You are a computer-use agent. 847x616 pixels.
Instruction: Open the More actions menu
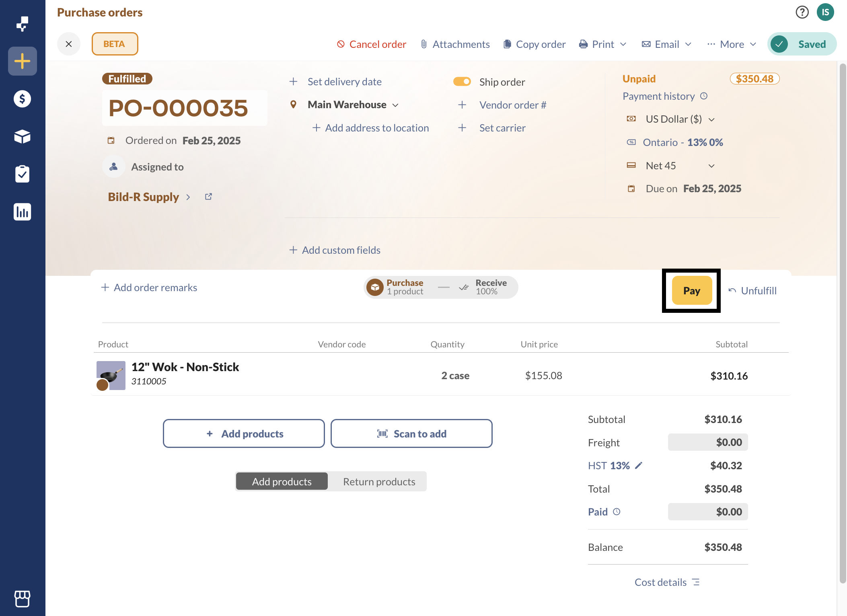[x=732, y=44]
